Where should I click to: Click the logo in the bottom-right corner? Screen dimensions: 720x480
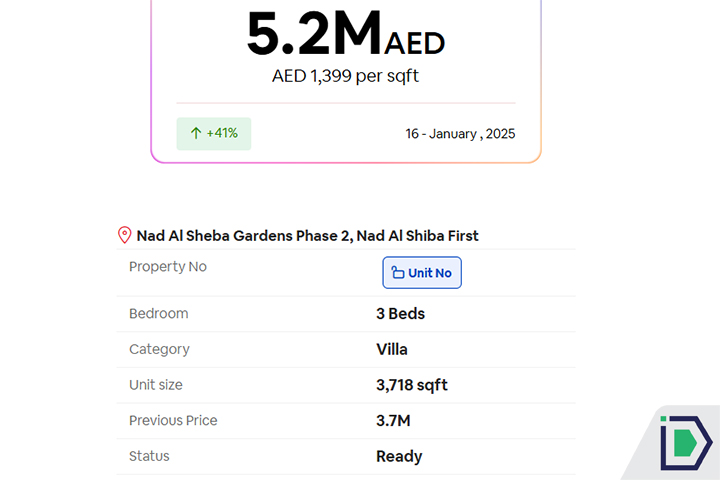click(685, 441)
